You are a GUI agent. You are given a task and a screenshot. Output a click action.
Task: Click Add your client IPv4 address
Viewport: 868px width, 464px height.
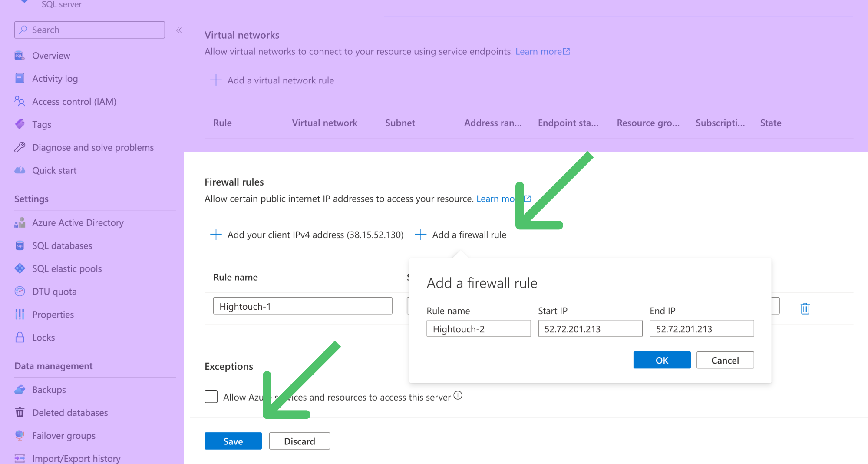(x=315, y=235)
